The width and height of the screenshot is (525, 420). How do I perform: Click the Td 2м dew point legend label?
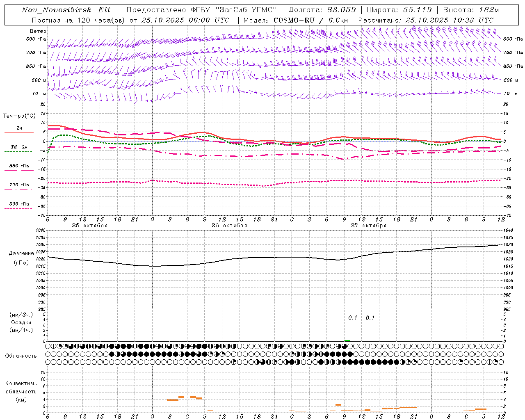[x=19, y=147]
